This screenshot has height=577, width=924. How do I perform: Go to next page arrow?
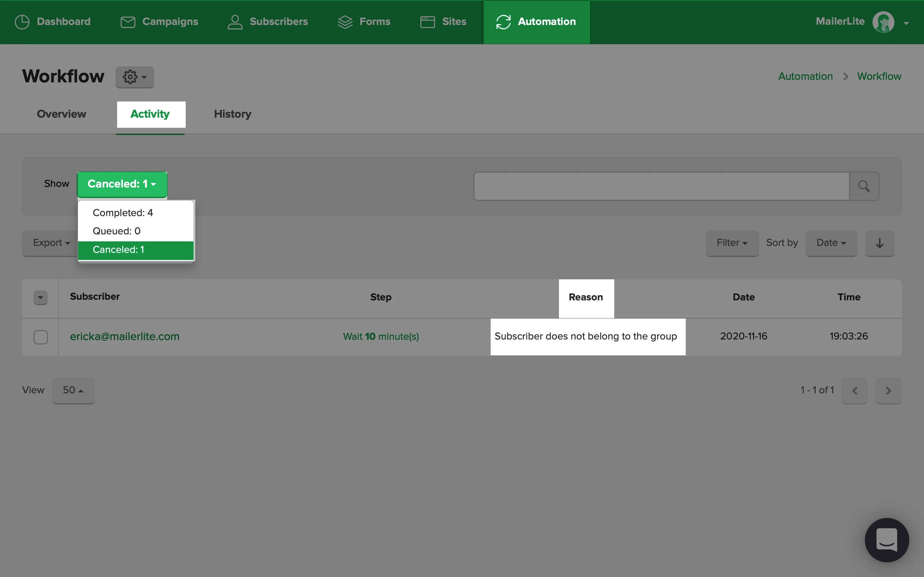click(x=888, y=390)
